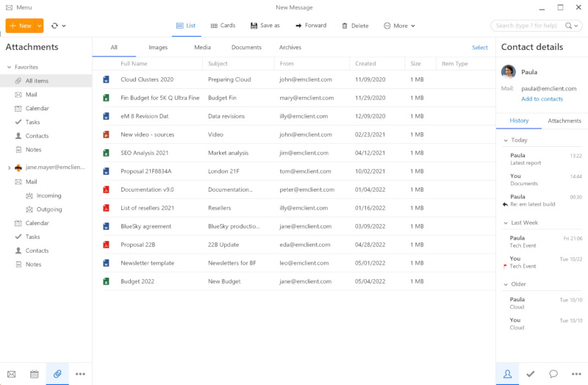Open flagged Tech Event item from You
The height and width of the screenshot is (385, 588).
coord(542,262)
